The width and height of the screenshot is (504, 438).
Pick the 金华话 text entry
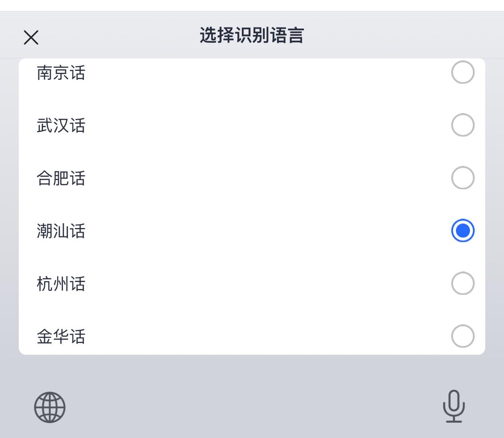click(61, 337)
